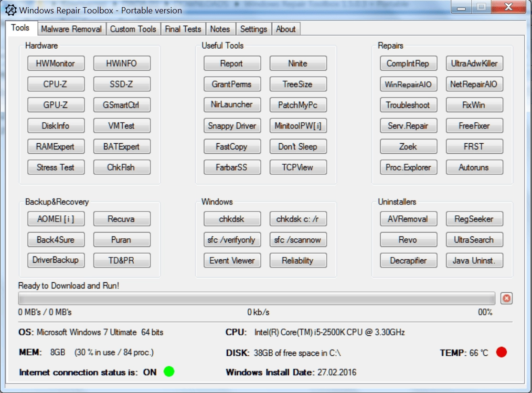The image size is (532, 393).
Task: Launch AVRemoval
Action: pos(408,219)
